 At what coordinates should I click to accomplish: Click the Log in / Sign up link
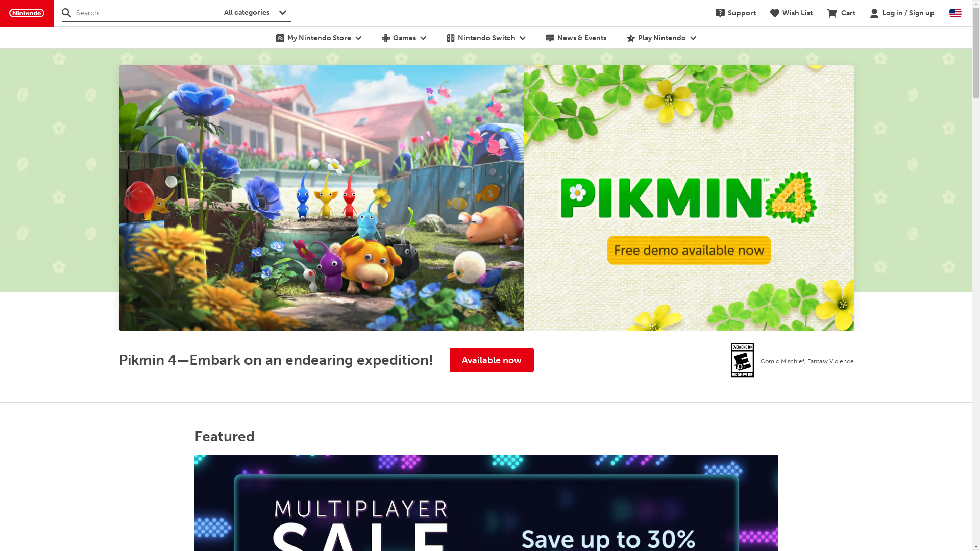[x=908, y=13]
